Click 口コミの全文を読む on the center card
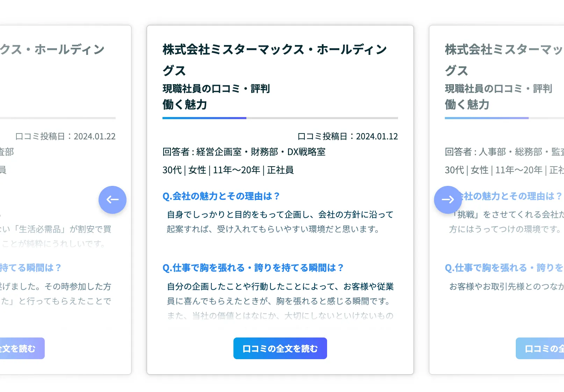Viewport: 564px width, 392px height. tap(280, 348)
